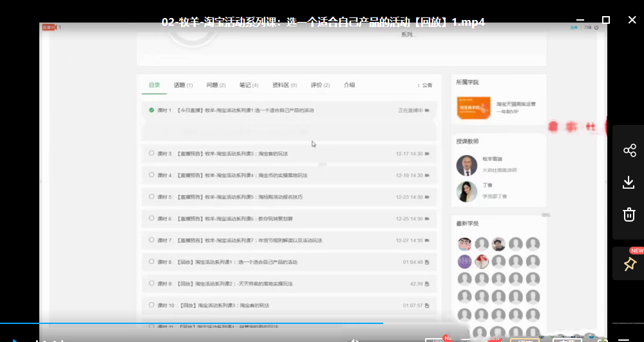Switch to the 笔记 (4) tab
This screenshot has width=644, height=342.
pyautogui.click(x=249, y=85)
